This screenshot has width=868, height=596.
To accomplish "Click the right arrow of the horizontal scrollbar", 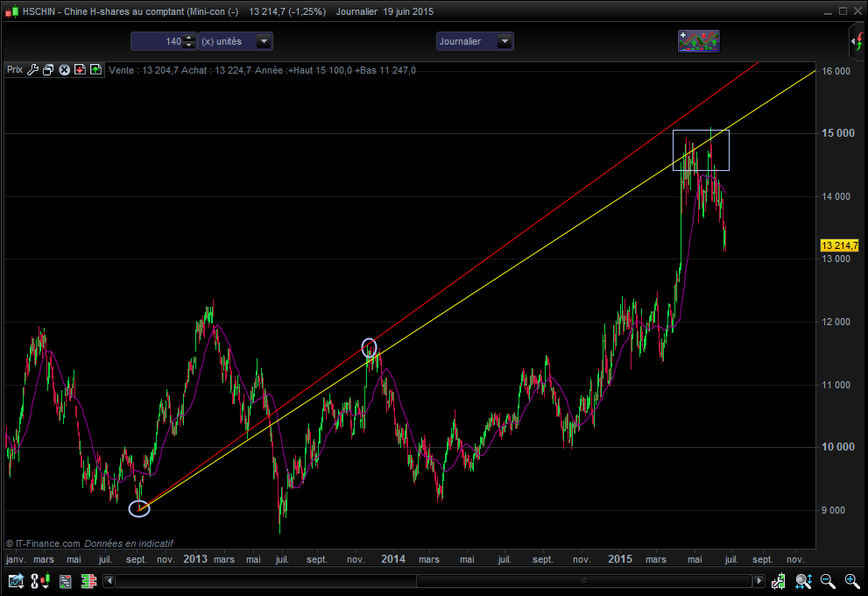I will click(x=759, y=581).
